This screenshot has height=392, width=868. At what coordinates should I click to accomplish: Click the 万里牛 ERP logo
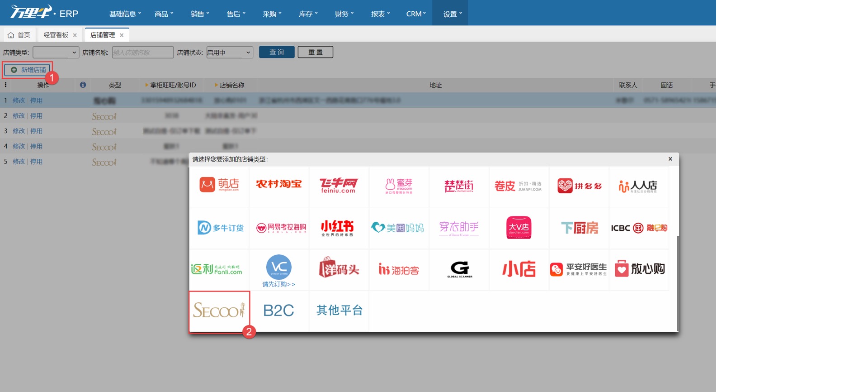[x=44, y=12]
